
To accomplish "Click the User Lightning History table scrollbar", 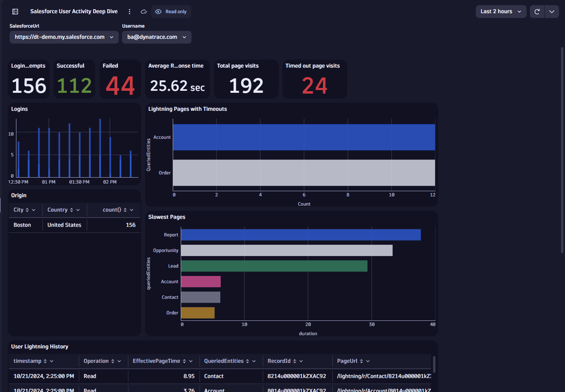I will click(434, 364).
